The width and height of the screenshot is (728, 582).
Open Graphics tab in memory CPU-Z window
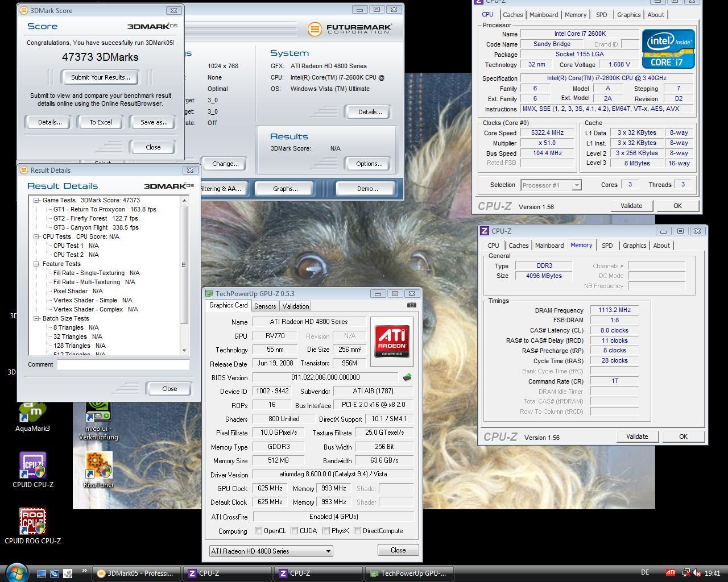[634, 246]
